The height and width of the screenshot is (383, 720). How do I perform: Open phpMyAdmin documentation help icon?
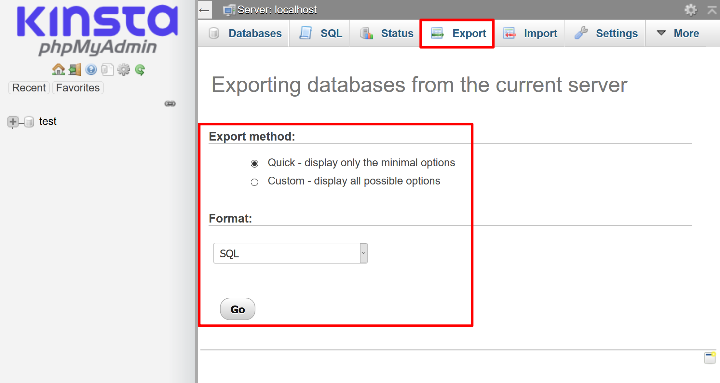91,69
